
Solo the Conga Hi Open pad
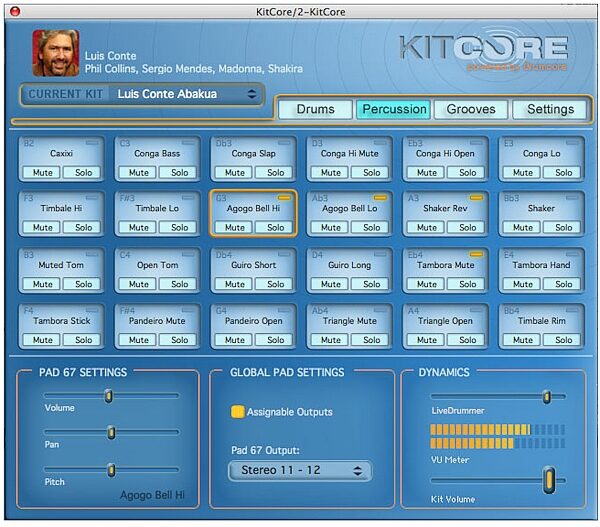point(467,173)
